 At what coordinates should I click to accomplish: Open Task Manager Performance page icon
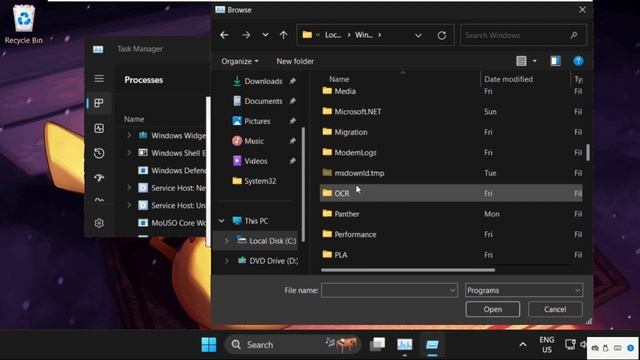(99, 128)
